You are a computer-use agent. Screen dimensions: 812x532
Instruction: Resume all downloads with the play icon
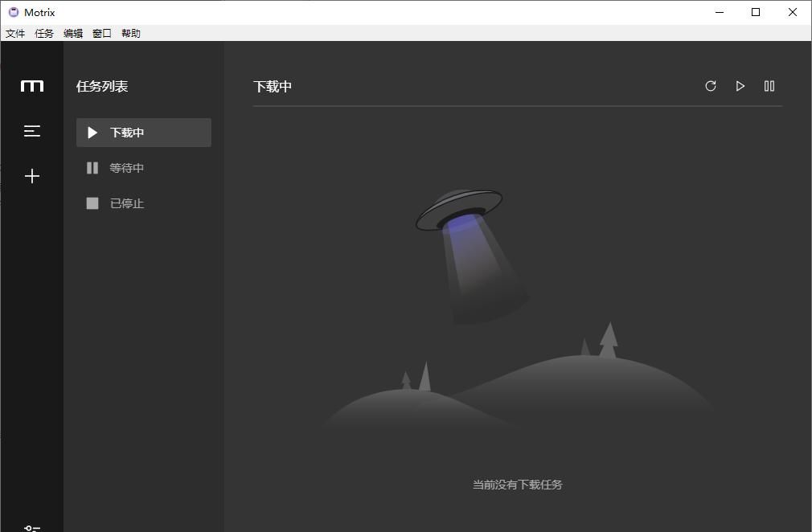pos(740,86)
